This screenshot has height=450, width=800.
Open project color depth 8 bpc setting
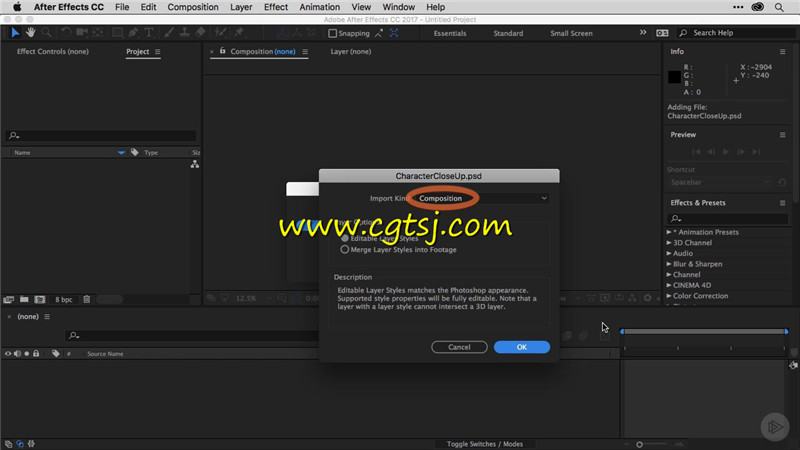point(64,299)
